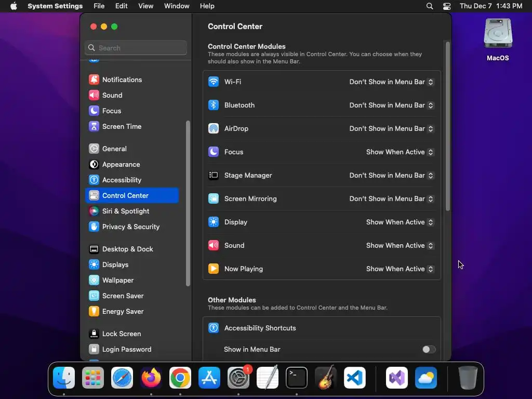Open the Window menu
Image resolution: width=532 pixels, height=399 pixels.
(177, 6)
